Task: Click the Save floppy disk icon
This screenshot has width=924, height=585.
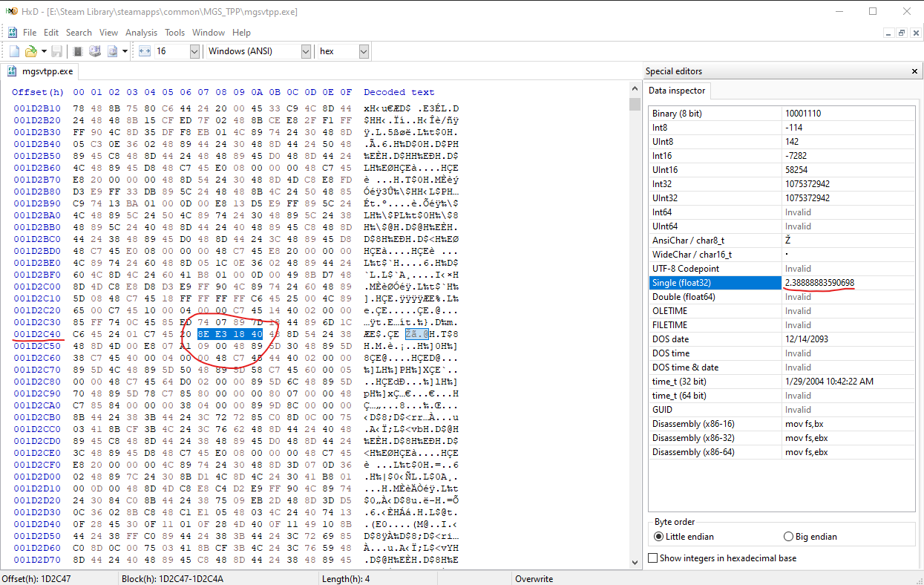Action: tap(57, 51)
